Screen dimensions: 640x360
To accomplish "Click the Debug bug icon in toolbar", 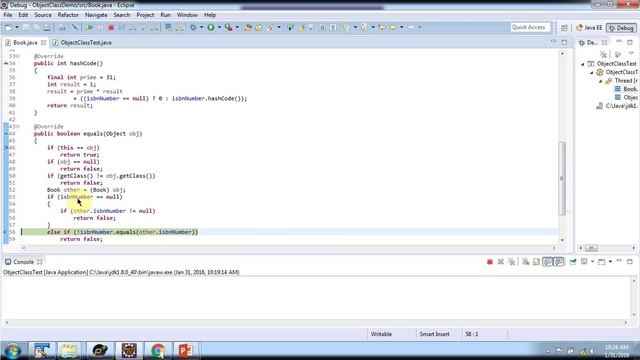I will click(193, 27).
